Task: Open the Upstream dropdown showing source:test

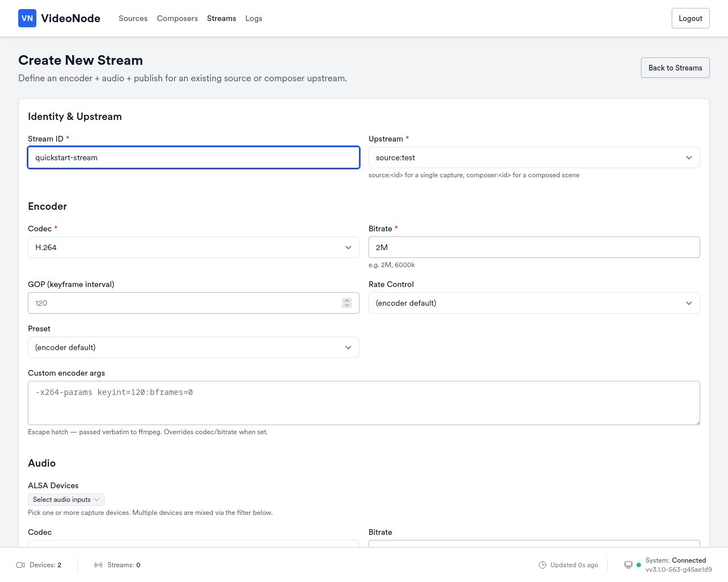Action: coord(534,157)
